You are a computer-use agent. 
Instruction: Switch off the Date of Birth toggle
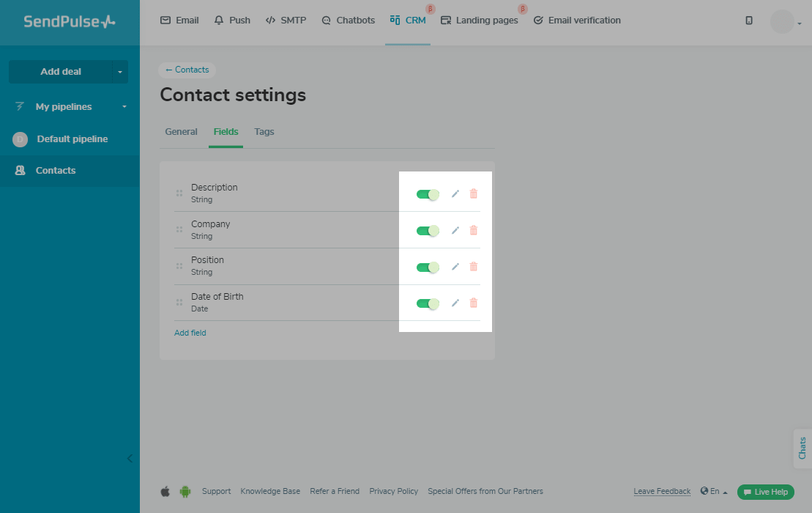click(x=428, y=303)
